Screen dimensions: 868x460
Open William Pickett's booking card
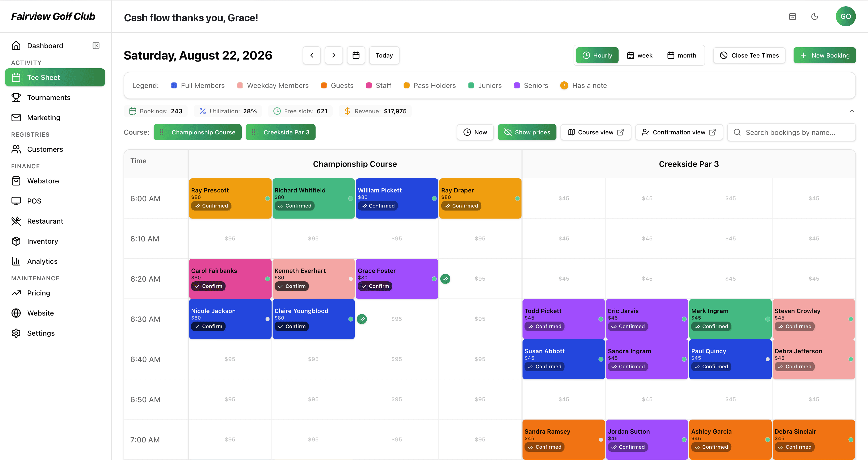[x=397, y=198]
